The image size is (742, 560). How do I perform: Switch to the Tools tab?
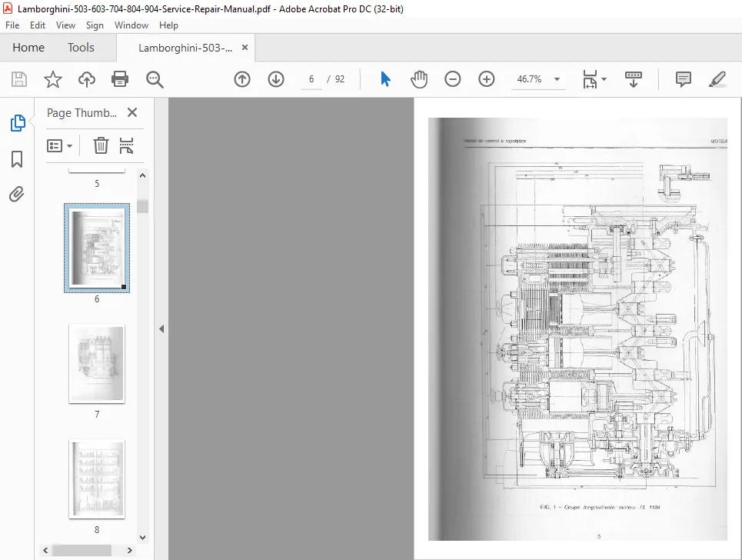81,48
